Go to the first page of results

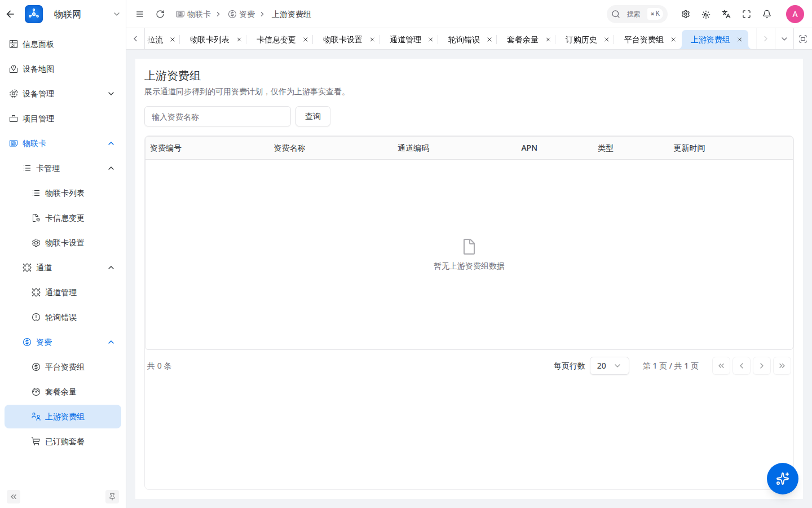pyautogui.click(x=721, y=366)
